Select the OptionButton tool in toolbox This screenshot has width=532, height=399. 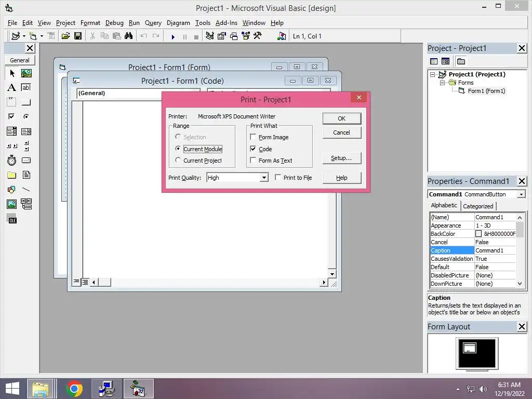pos(26,117)
